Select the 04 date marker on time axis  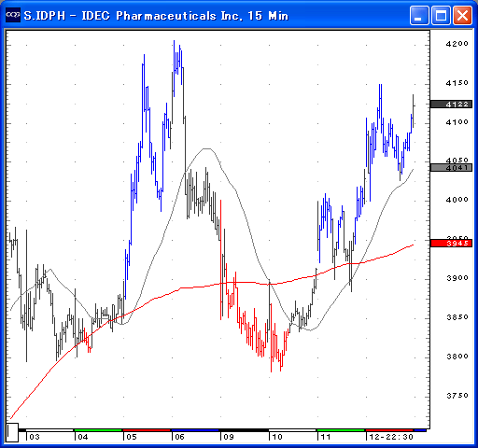pyautogui.click(x=83, y=437)
